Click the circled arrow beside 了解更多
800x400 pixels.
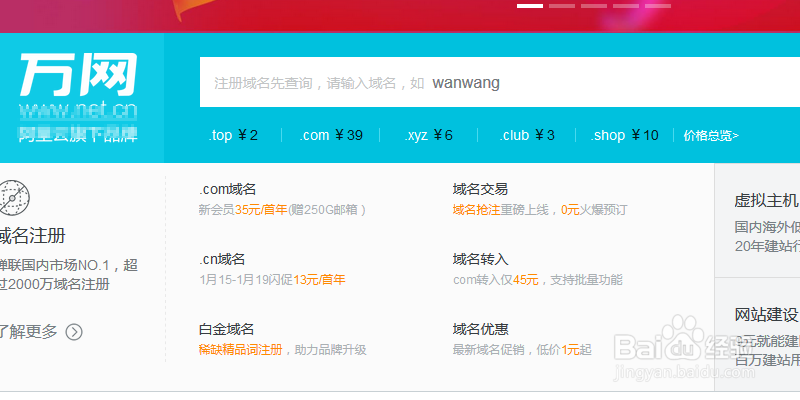(74, 332)
